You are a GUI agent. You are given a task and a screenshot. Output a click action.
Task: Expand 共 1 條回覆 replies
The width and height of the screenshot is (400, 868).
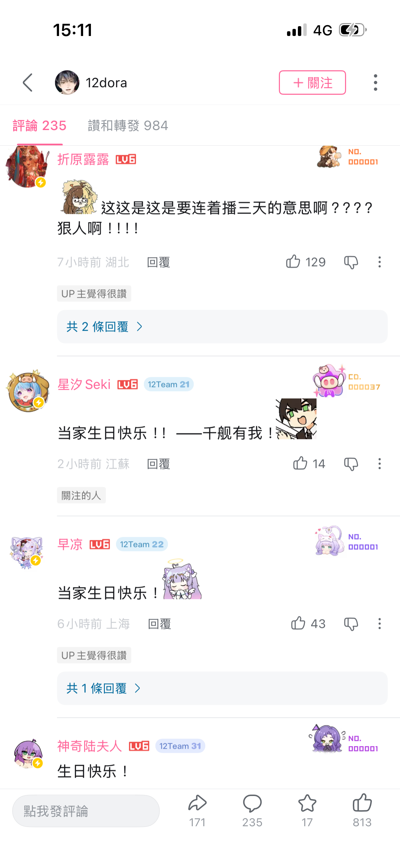coord(222,688)
